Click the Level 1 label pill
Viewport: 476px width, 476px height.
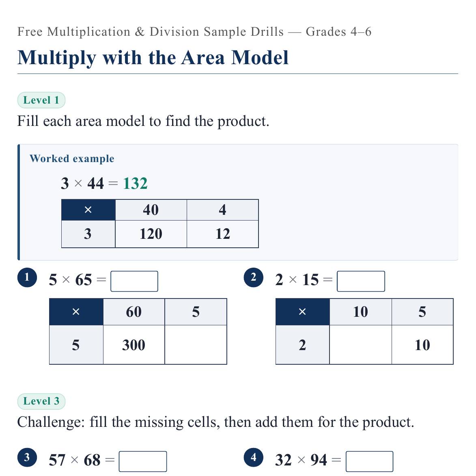pyautogui.click(x=41, y=100)
